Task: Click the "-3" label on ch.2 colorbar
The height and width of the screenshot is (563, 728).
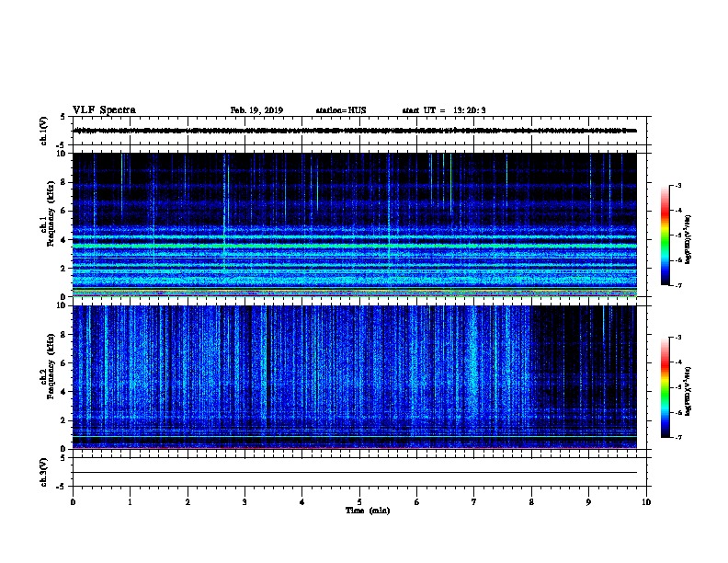Action: (677, 338)
